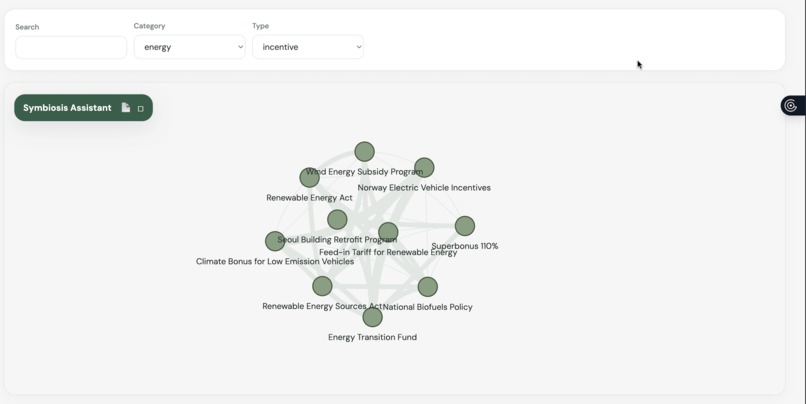Viewport: 806px width, 404px height.
Task: Select the Renewable Energy Act node
Action: point(309,177)
